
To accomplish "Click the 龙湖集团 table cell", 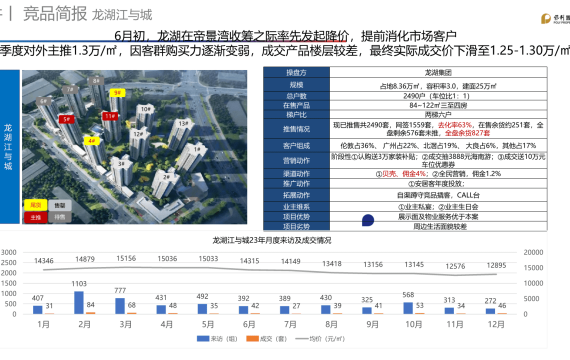I will pos(438,72).
